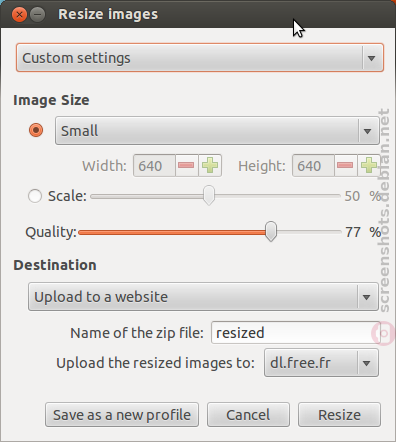Expand the Small image size dropdown
The width and height of the screenshot is (396, 442).
pos(217,131)
